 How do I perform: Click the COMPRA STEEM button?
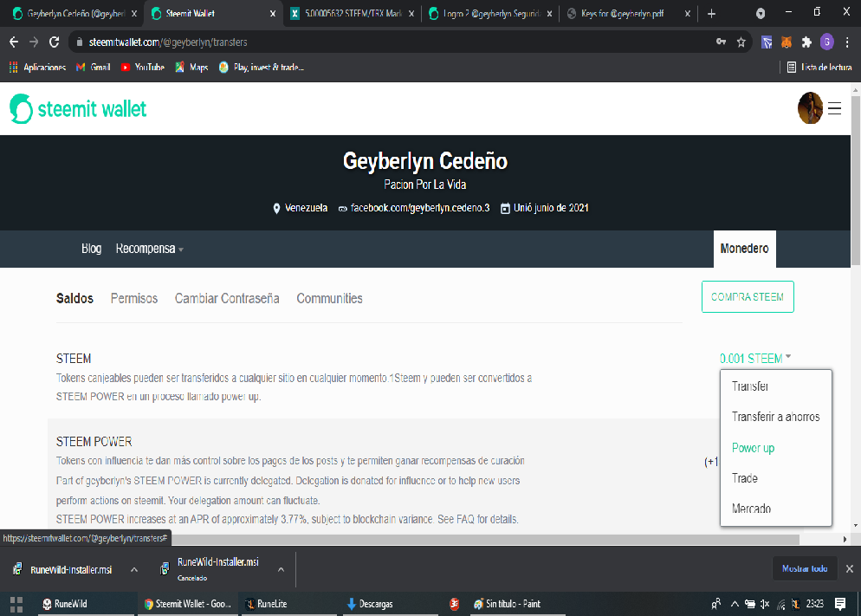pyautogui.click(x=748, y=297)
